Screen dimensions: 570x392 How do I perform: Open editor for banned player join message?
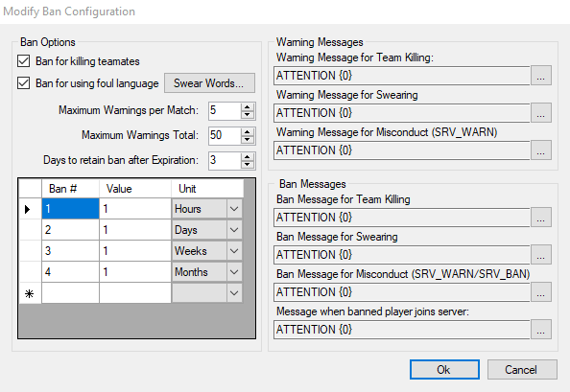pos(541,329)
